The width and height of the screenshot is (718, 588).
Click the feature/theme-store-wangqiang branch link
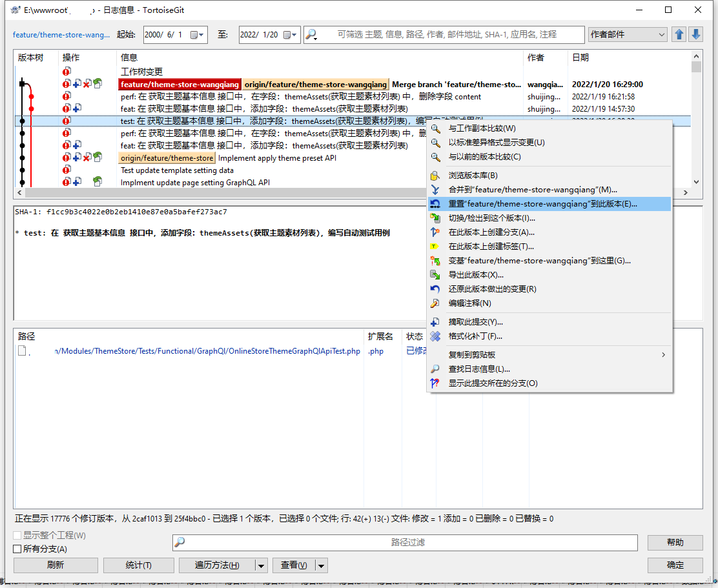click(61, 35)
